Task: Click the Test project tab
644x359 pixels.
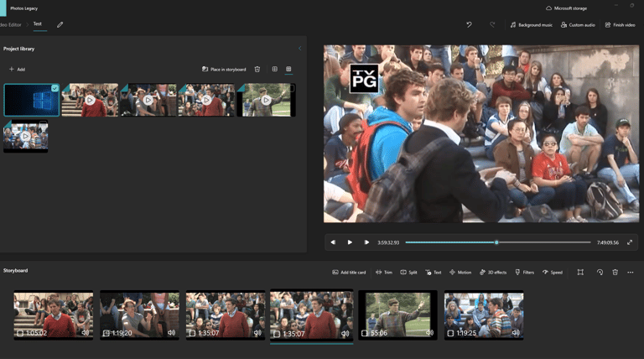Action: tap(38, 23)
